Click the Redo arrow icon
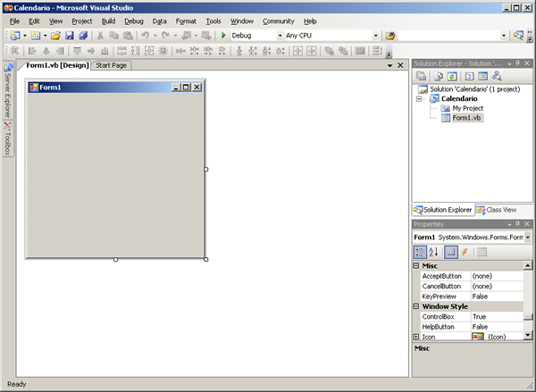 pos(165,35)
